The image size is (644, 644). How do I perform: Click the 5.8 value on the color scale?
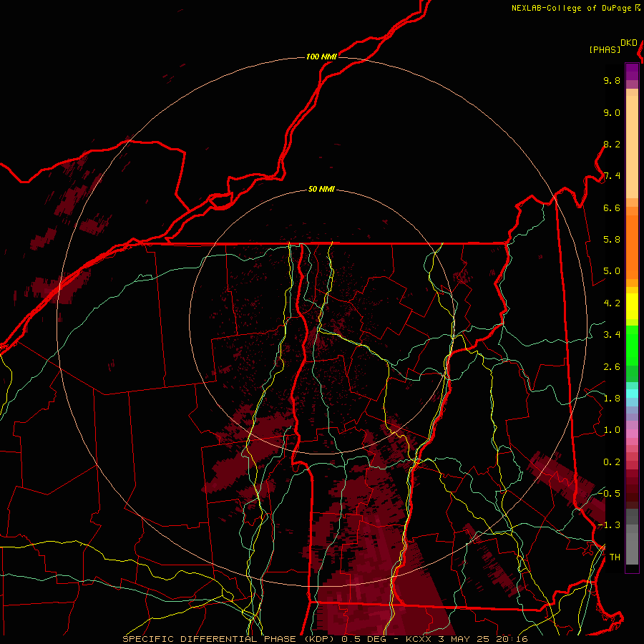point(612,240)
